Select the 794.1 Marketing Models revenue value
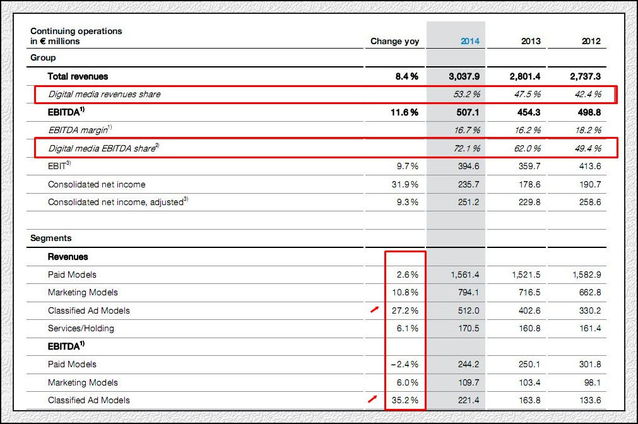 [x=465, y=292]
